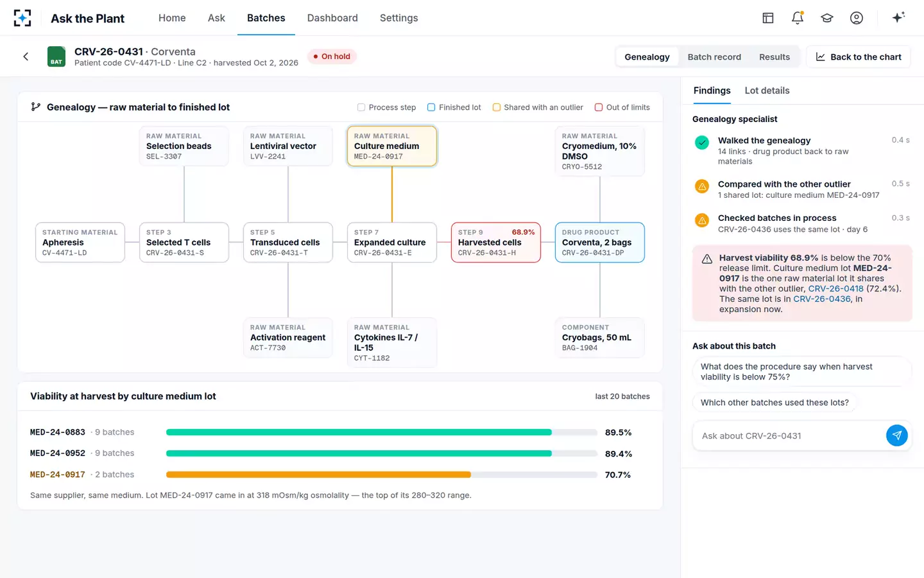
Task: Toggle the Out of limits legend checkbox
Action: tap(599, 107)
